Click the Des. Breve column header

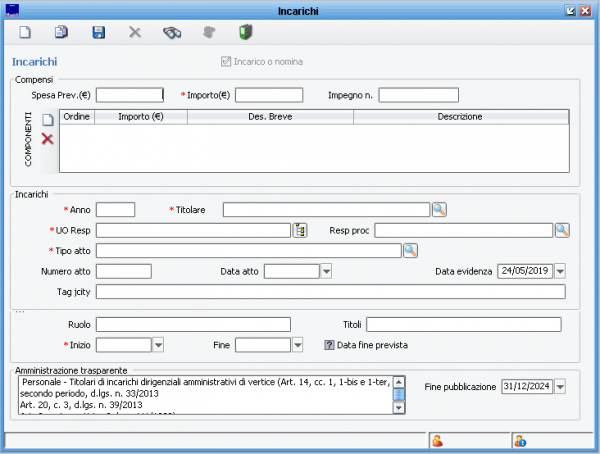pyautogui.click(x=269, y=116)
